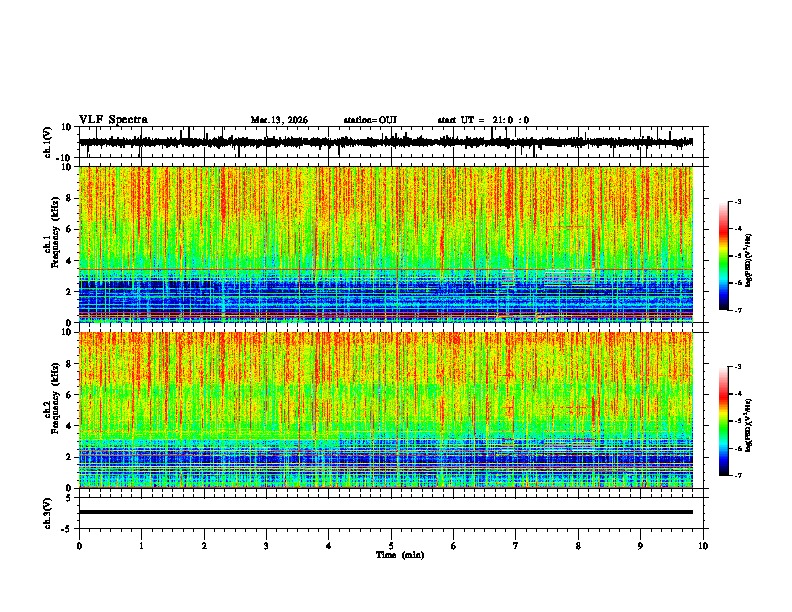Click the "start UT = 21:0 :0" text

[x=483, y=120]
